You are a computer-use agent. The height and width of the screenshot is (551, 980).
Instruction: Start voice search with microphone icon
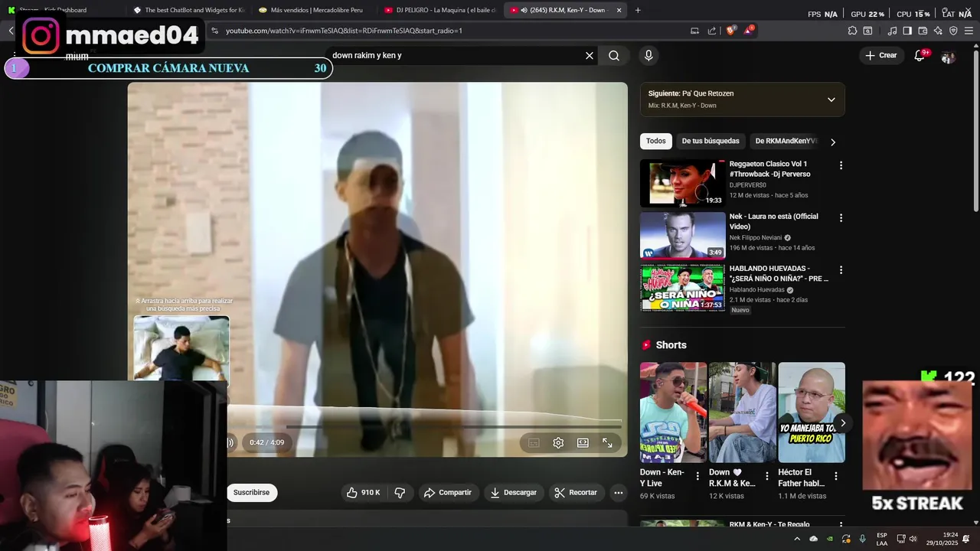(648, 55)
